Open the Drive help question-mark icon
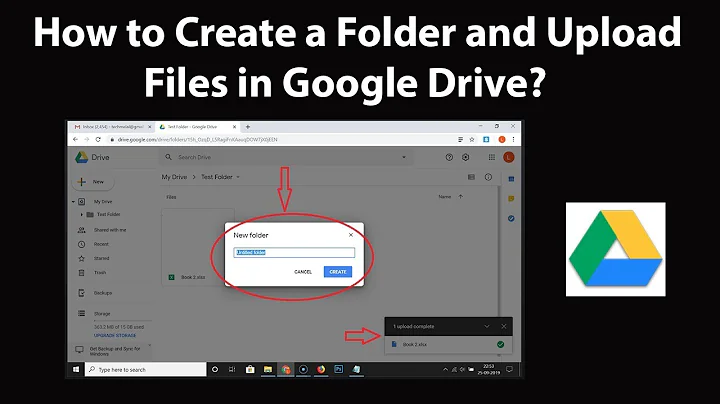The height and width of the screenshot is (404, 720). [x=449, y=157]
